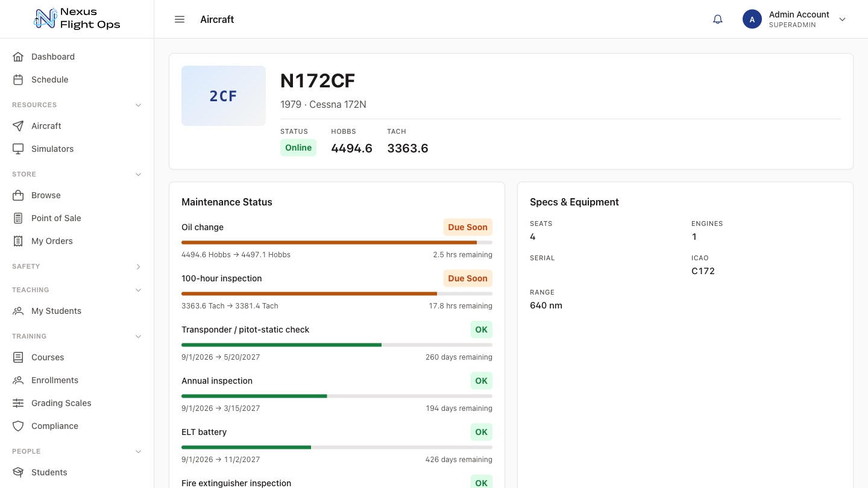
Task: Open the Courses link
Action: 77,357
